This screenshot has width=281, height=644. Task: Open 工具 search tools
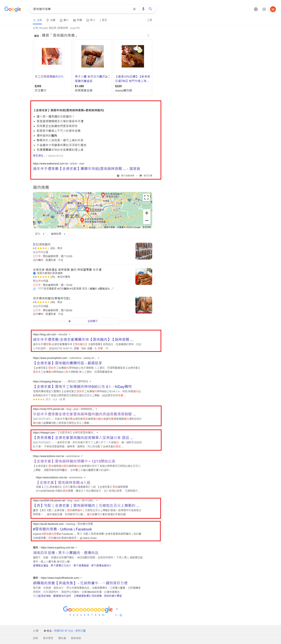coord(149,20)
